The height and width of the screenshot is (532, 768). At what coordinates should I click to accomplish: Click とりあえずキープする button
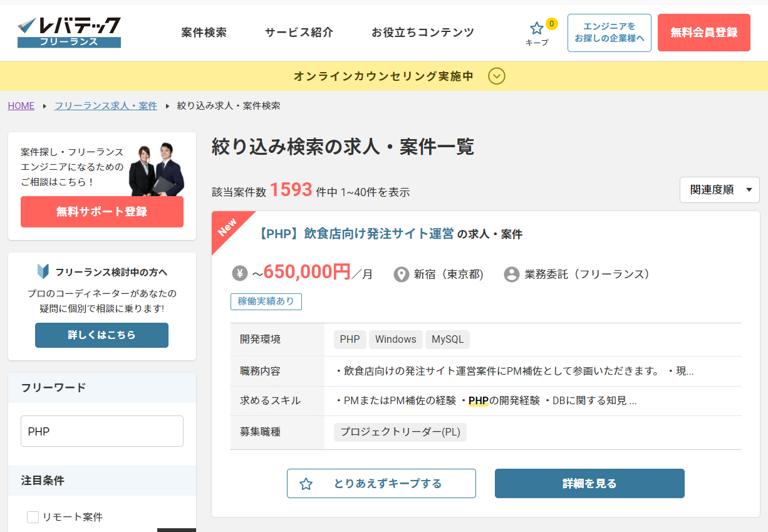click(x=381, y=483)
